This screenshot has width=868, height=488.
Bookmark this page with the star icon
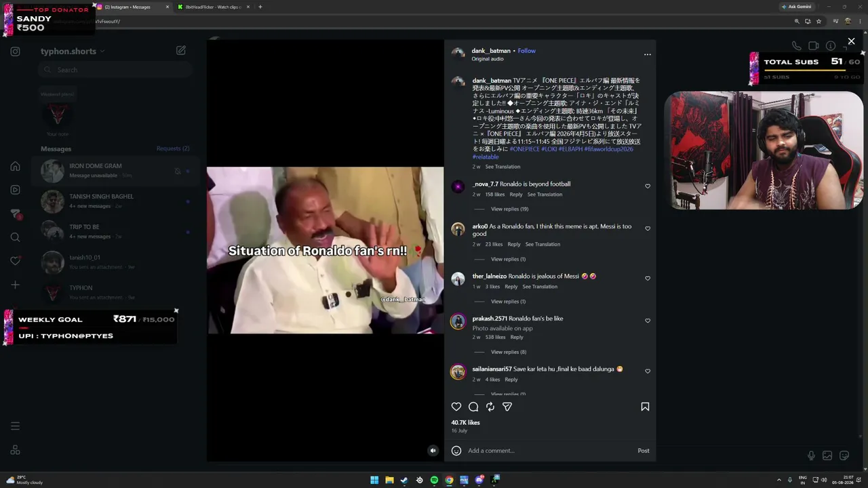tap(819, 21)
